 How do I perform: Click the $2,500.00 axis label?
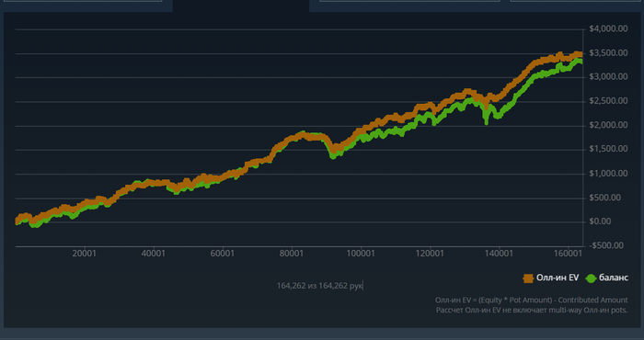pos(608,101)
